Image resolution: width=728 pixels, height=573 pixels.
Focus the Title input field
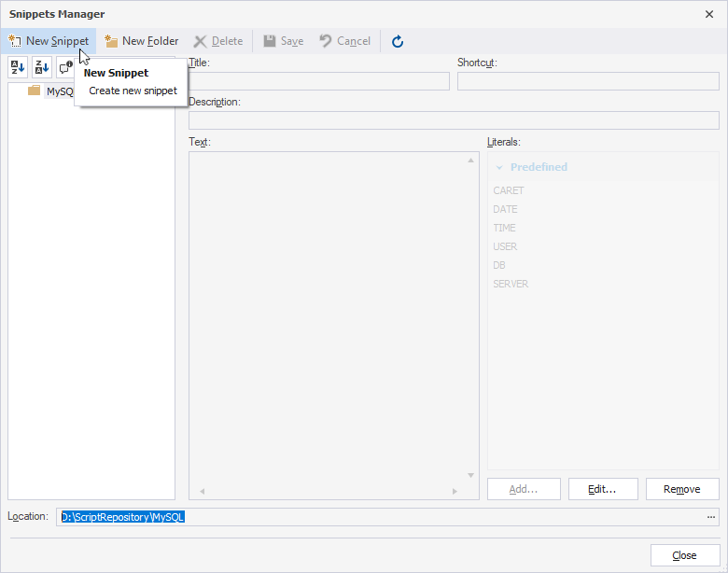coord(319,81)
